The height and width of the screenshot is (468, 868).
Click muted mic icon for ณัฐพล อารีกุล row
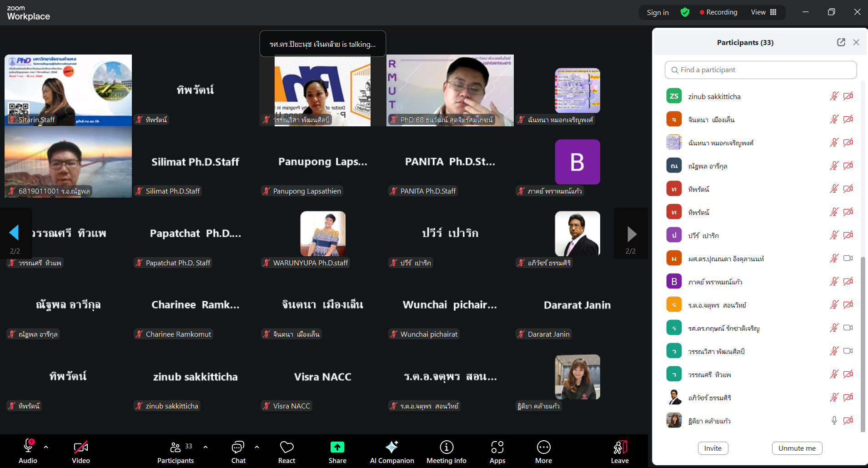pyautogui.click(x=834, y=166)
